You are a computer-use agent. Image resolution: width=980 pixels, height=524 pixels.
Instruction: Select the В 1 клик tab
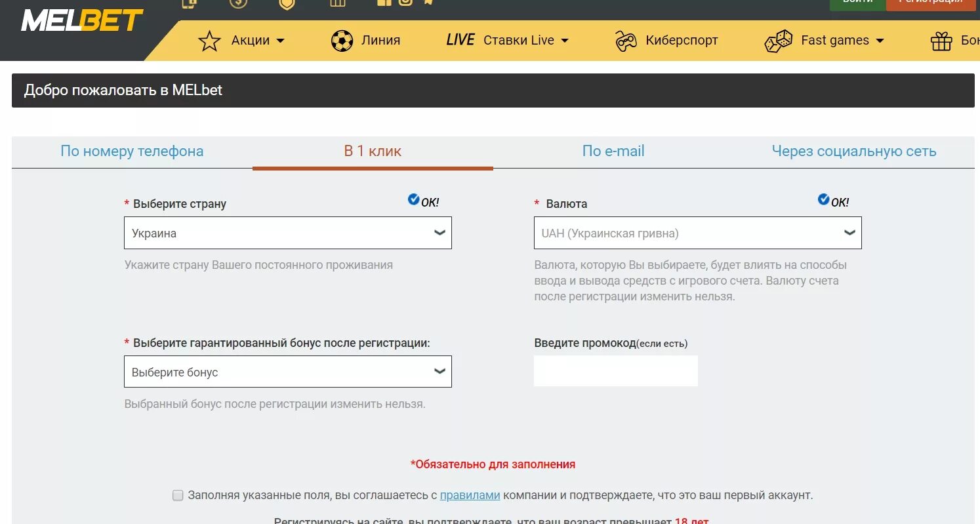pos(373,151)
